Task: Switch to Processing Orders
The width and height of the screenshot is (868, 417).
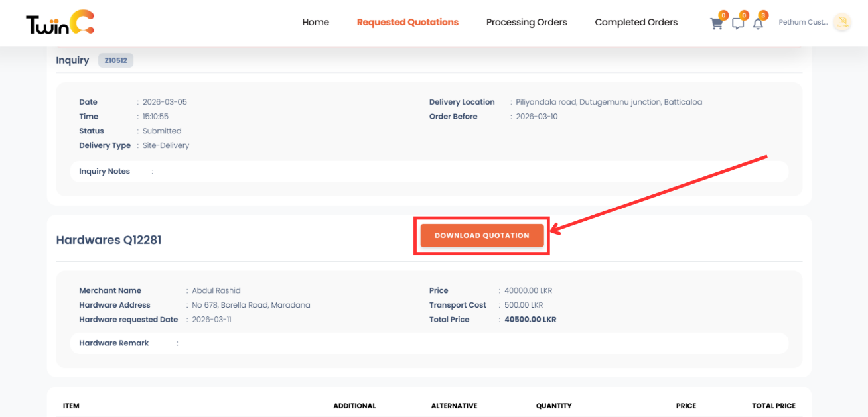Action: pyautogui.click(x=526, y=22)
